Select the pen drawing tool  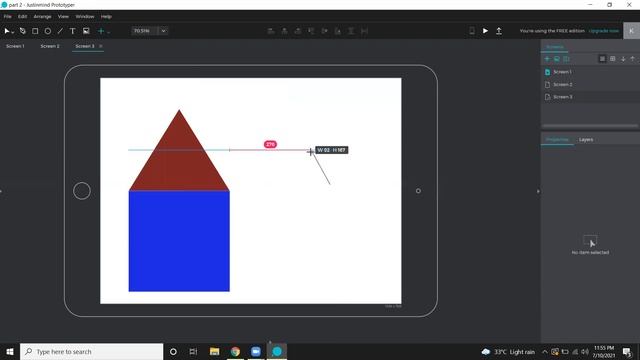[x=22, y=31]
